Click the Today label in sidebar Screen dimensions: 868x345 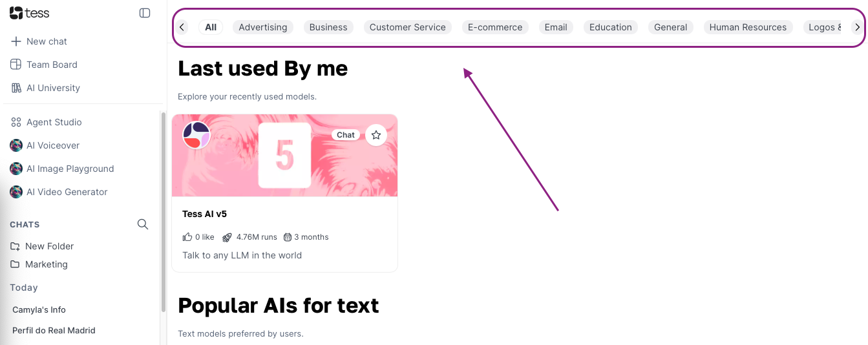coord(24,287)
